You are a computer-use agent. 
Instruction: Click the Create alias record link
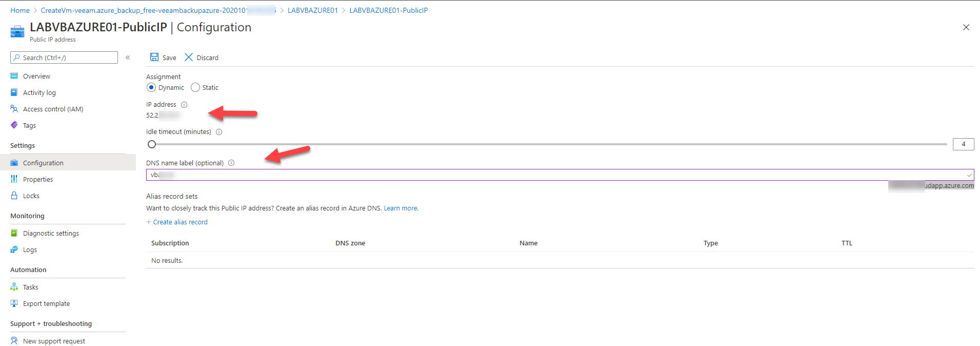(x=180, y=222)
